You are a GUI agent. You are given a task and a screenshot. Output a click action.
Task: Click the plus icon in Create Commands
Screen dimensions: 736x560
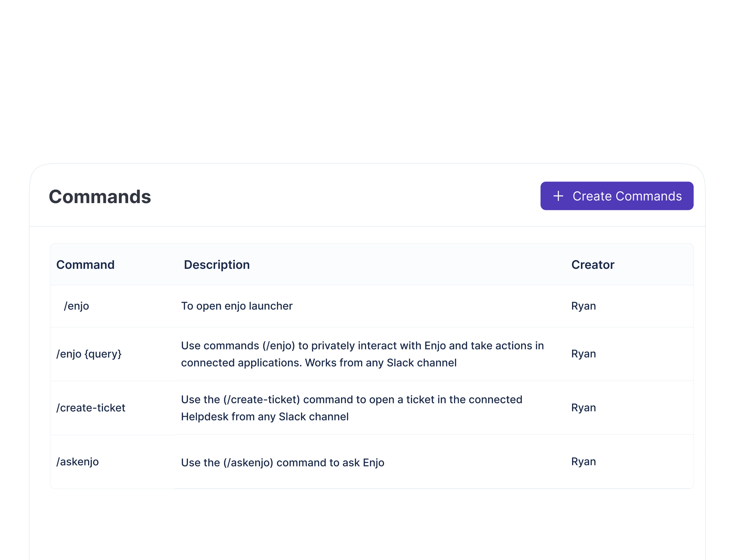click(x=558, y=196)
